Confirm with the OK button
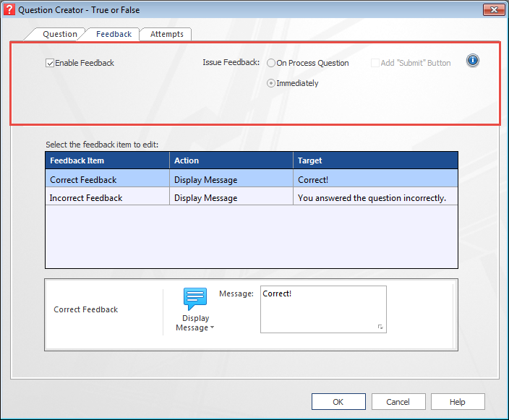The image size is (509, 420). coord(338,402)
